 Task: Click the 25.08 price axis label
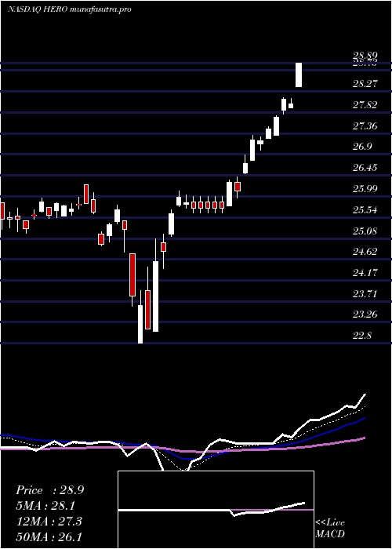click(x=365, y=231)
